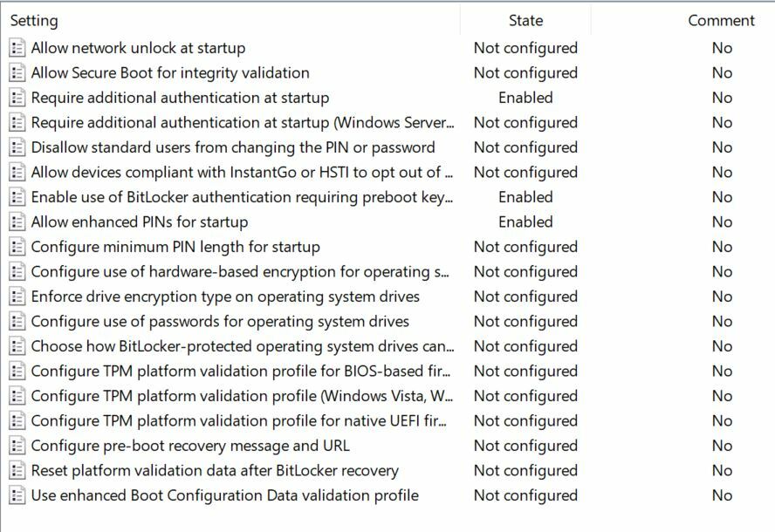Click the icon beside Configure minimum PIN length for startup

click(x=17, y=247)
